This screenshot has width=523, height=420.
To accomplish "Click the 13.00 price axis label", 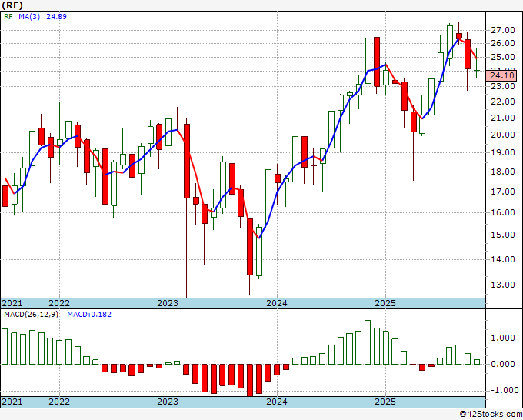I will [503, 285].
